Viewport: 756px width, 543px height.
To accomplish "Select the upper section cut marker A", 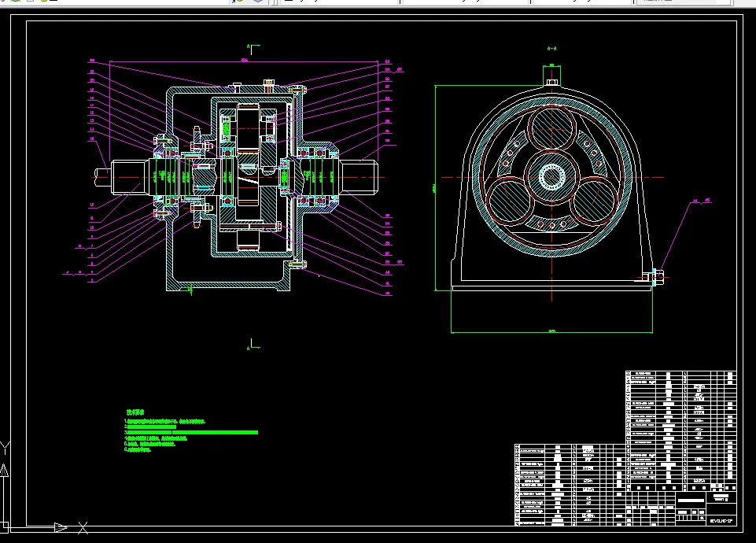I will [253, 48].
